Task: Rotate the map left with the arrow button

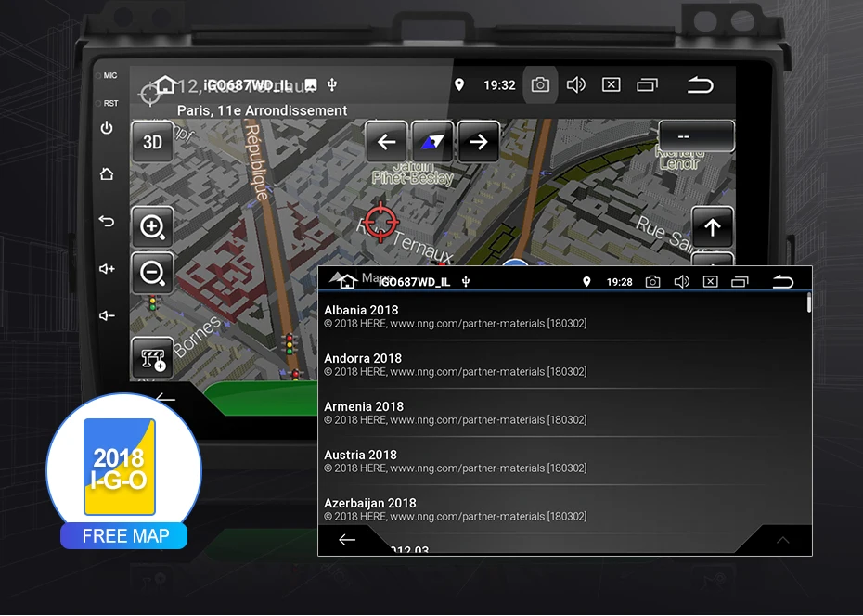Action: 386,142
